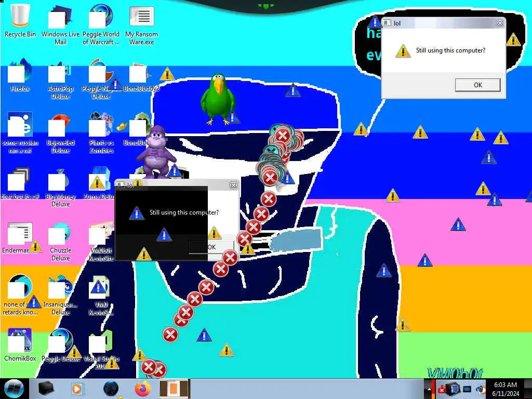Image resolution: width=532 pixels, height=399 pixels.
Task: Show hidden tray icons arrow
Action: [429, 389]
